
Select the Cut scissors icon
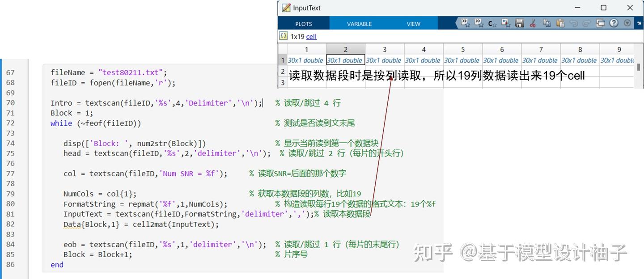coord(532,23)
